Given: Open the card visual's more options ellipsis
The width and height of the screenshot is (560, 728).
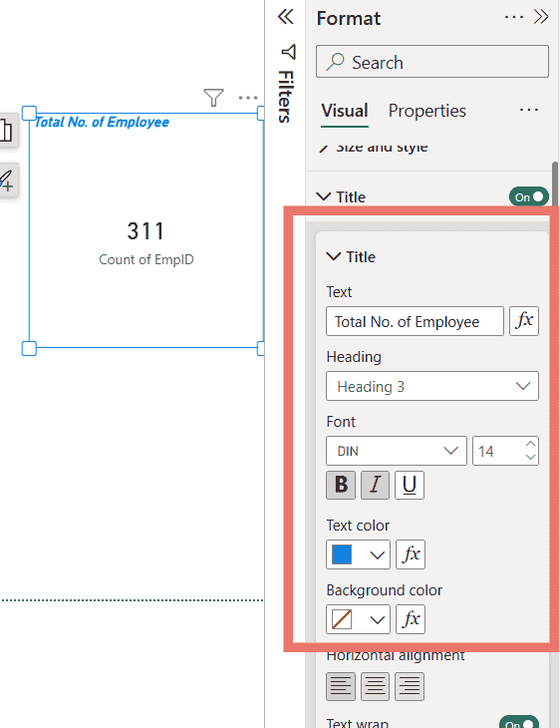Looking at the screenshot, I should tap(248, 98).
